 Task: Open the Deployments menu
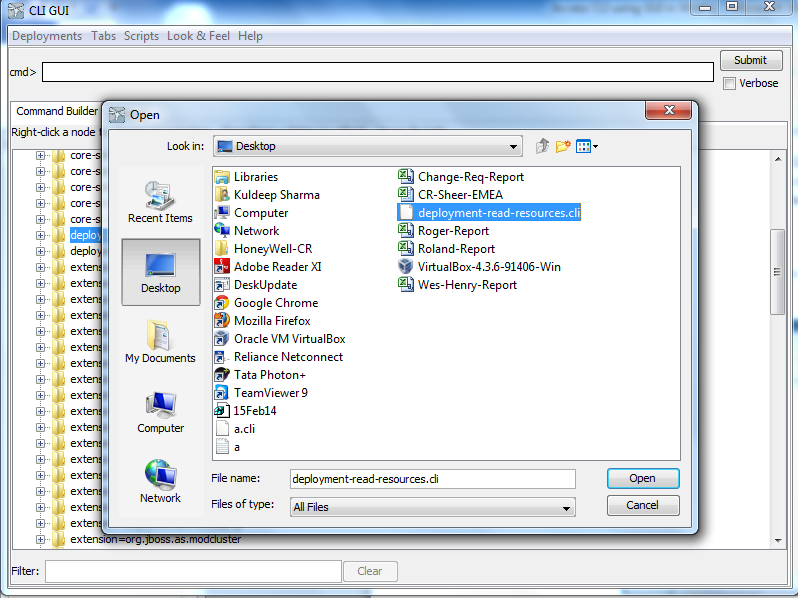(x=47, y=36)
